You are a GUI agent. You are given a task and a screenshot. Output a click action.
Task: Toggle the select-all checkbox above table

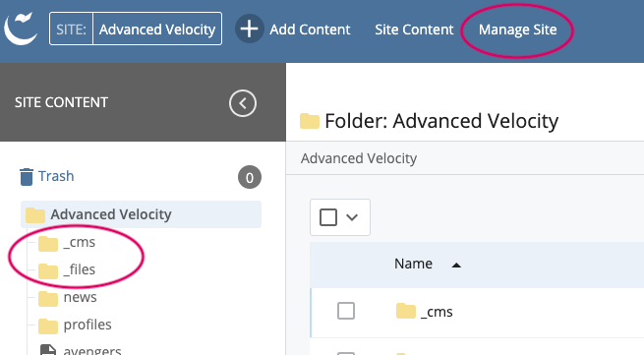328,217
